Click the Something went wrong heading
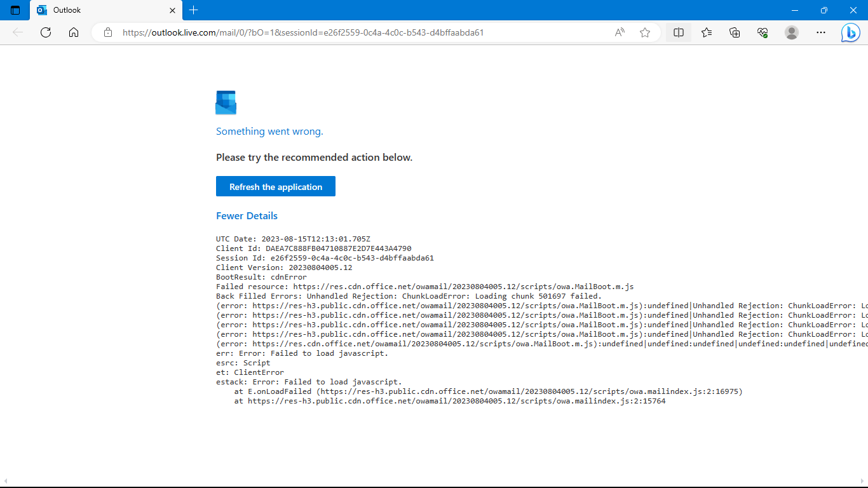The height and width of the screenshot is (488, 868). pyautogui.click(x=269, y=131)
